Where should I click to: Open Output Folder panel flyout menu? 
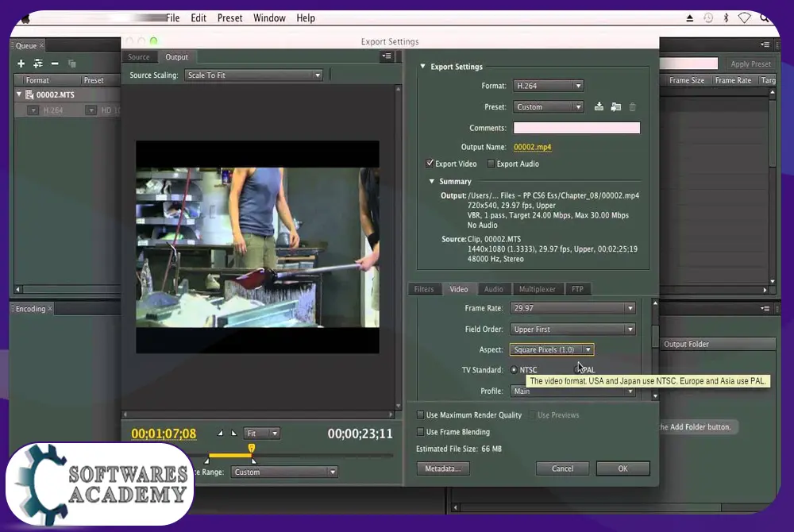(x=765, y=308)
